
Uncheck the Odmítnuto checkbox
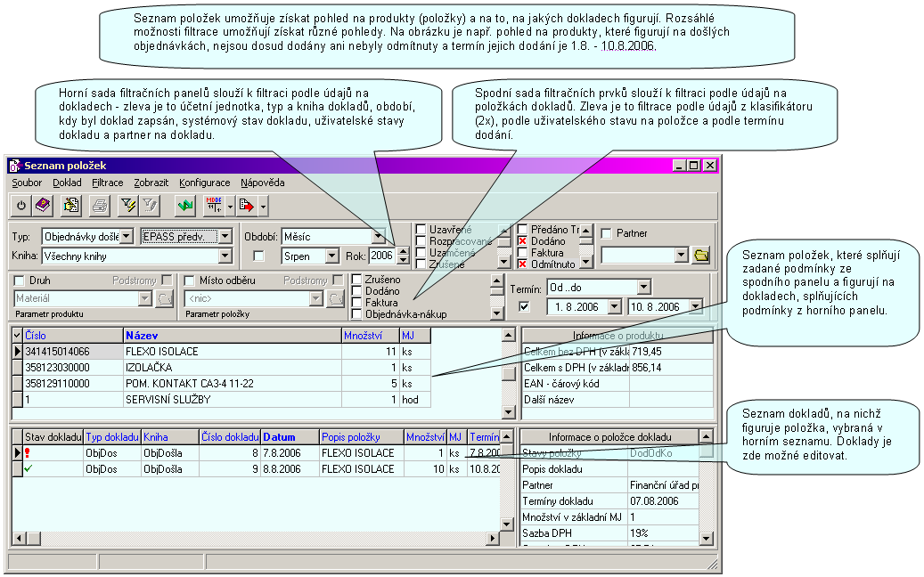[522, 264]
